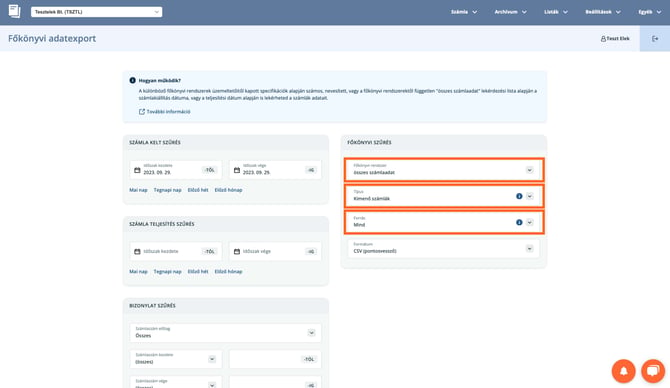Open the company selector dropdown
Viewport: 670px width, 388px height.
pyautogui.click(x=97, y=12)
